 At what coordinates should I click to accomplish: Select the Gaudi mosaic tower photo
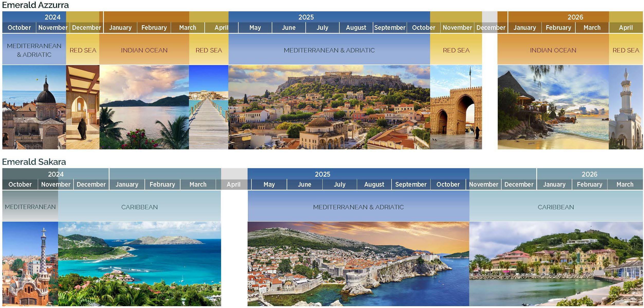[30, 264]
